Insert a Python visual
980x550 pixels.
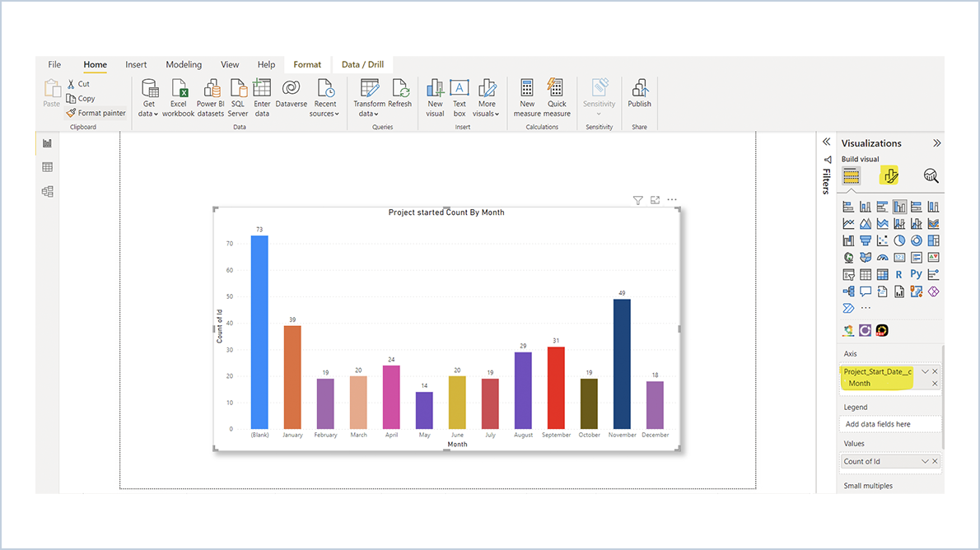click(915, 273)
